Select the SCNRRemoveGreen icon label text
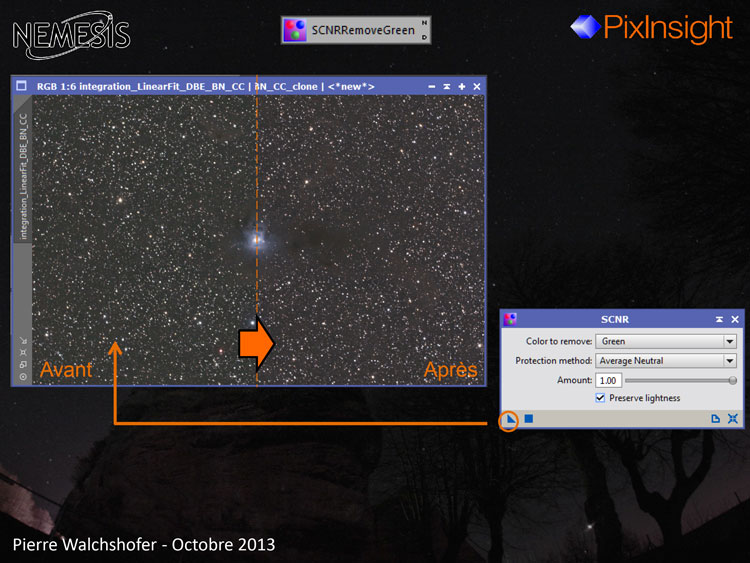750x563 pixels. [x=363, y=30]
